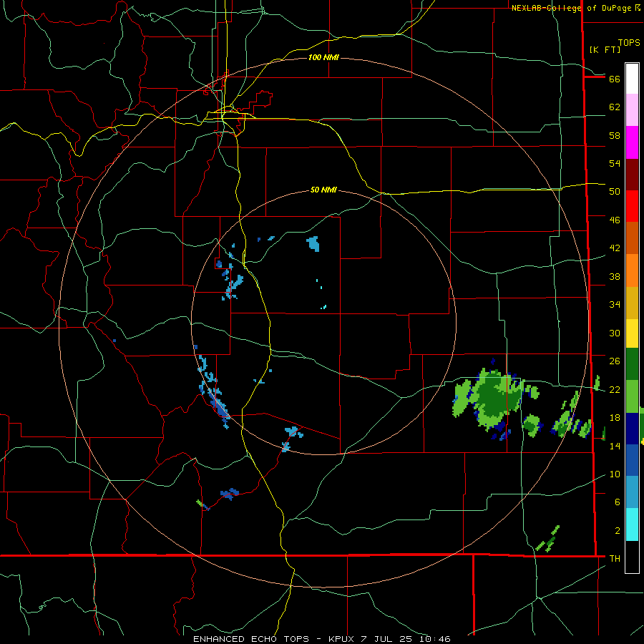Click the NEXLAB-College of DuPage label
Image resolution: width=644 pixels, height=644 pixels.
pos(572,8)
